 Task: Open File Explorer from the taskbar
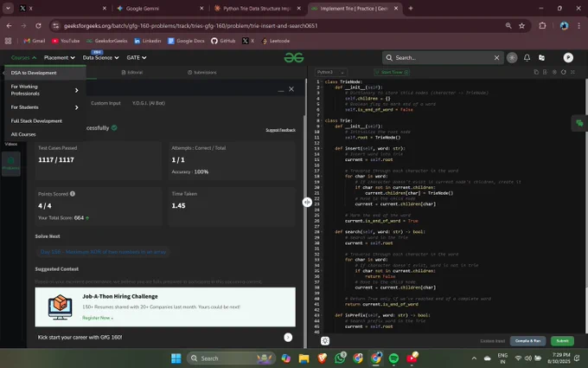[x=304, y=358]
